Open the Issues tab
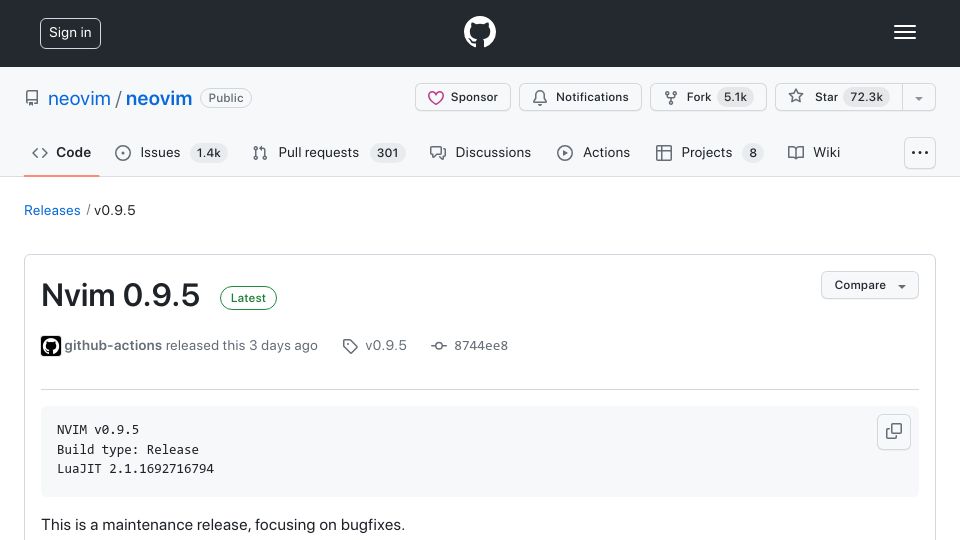 (x=171, y=152)
